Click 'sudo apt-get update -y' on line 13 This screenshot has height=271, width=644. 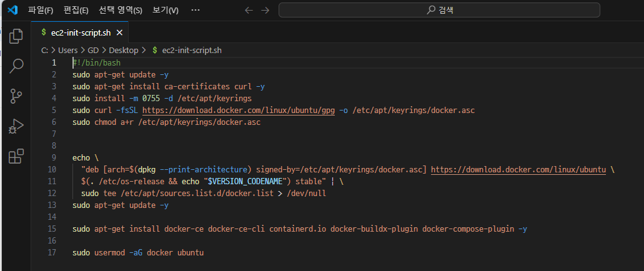tap(121, 205)
